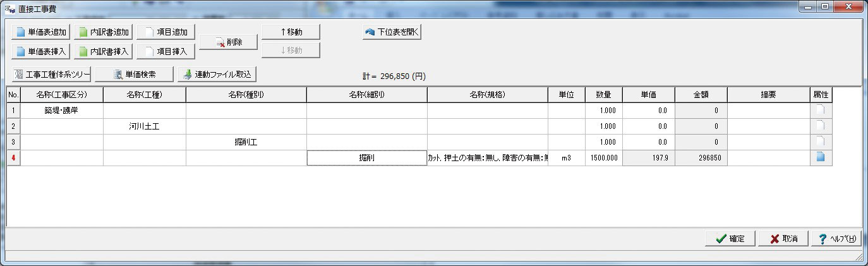
Task: Click the 項目挿入 button
Action: 166,51
